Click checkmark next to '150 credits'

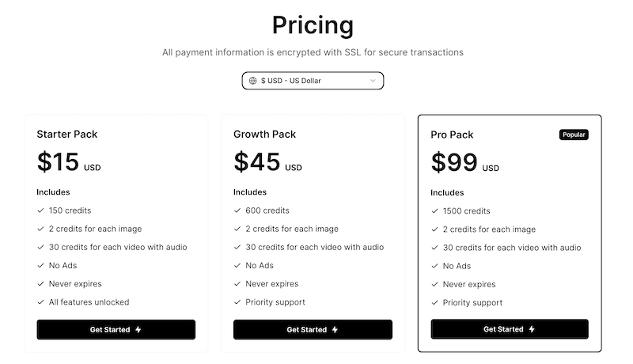coord(40,210)
